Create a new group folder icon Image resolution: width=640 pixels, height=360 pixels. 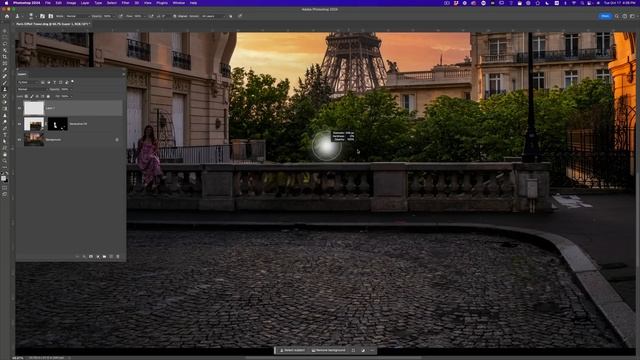click(x=104, y=256)
